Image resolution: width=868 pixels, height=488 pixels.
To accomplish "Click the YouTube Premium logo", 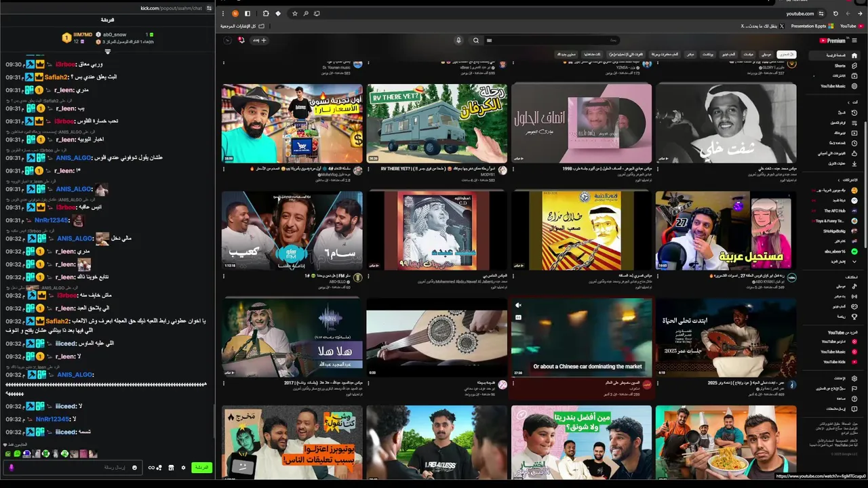I will click(833, 41).
